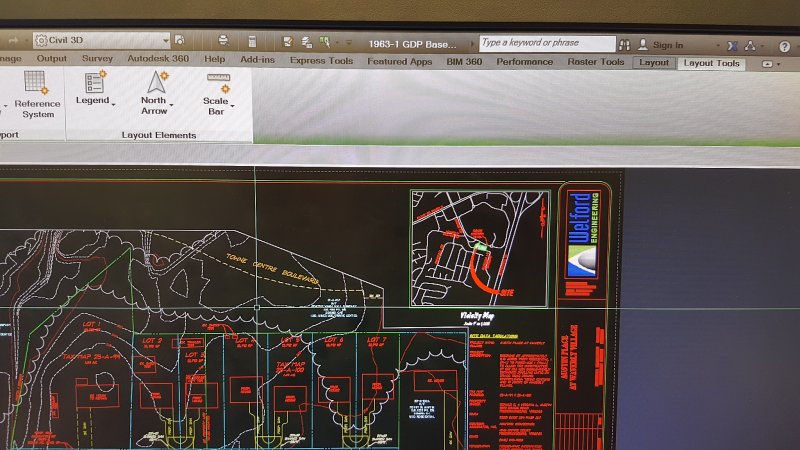Open the Raster Tools tab
The image size is (800, 450).
pyautogui.click(x=596, y=62)
